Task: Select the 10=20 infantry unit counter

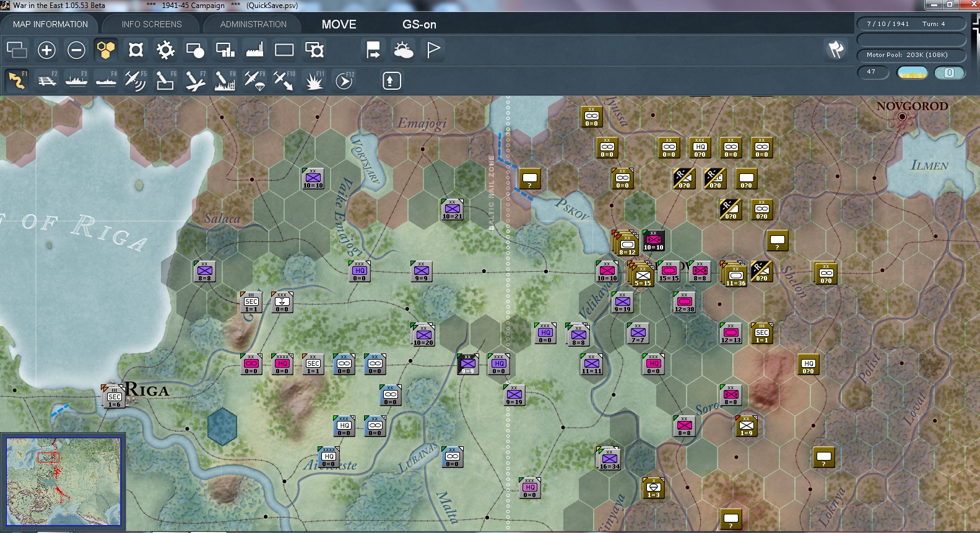Action: point(423,334)
